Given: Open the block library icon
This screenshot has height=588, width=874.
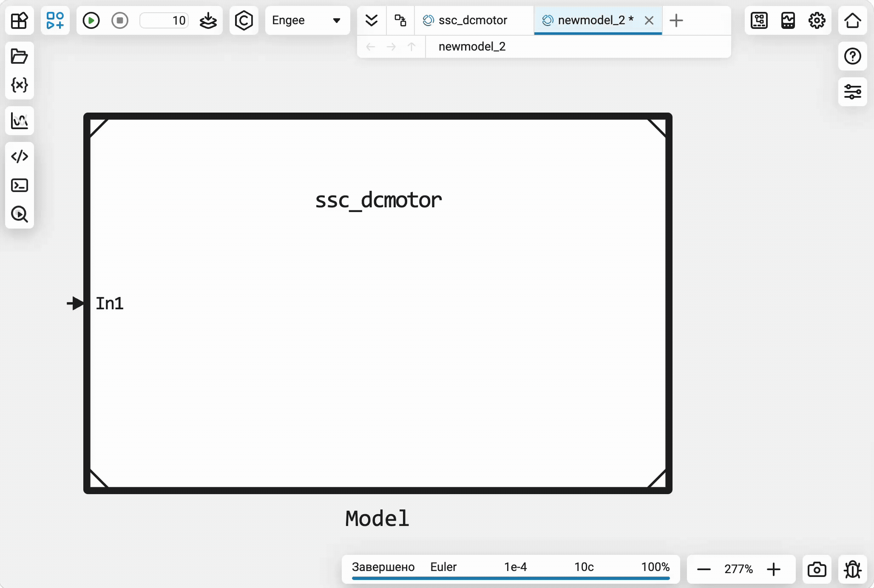Looking at the screenshot, I should pos(20,20).
